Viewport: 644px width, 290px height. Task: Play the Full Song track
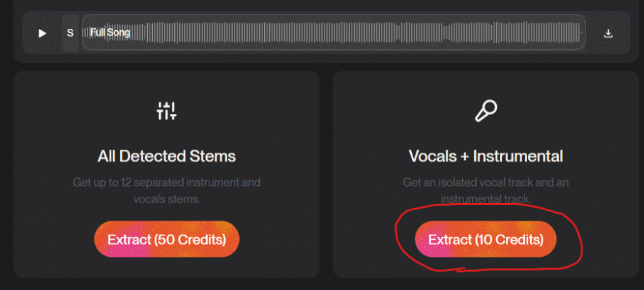pyautogui.click(x=42, y=33)
